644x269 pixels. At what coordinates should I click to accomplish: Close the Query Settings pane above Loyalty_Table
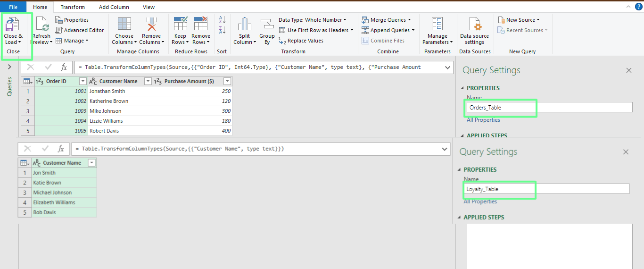(x=626, y=152)
